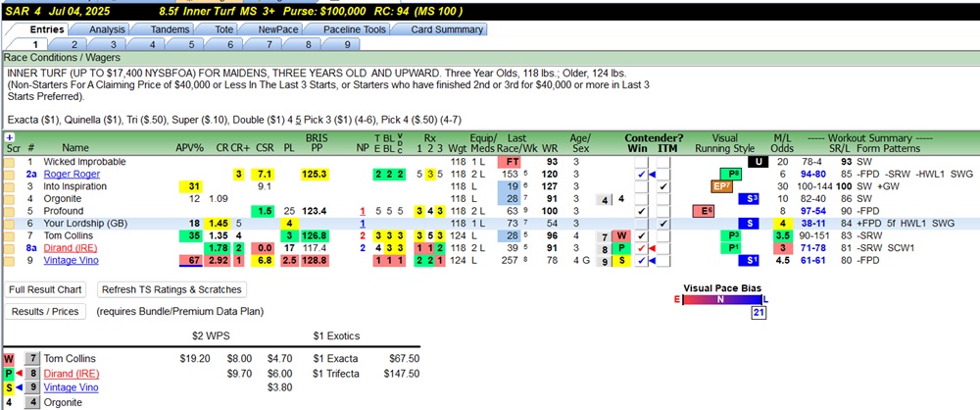Screen dimensions: 980x410
Task: Click the yellow M/L odds cell for Your Lordship
Action: [x=785, y=224]
